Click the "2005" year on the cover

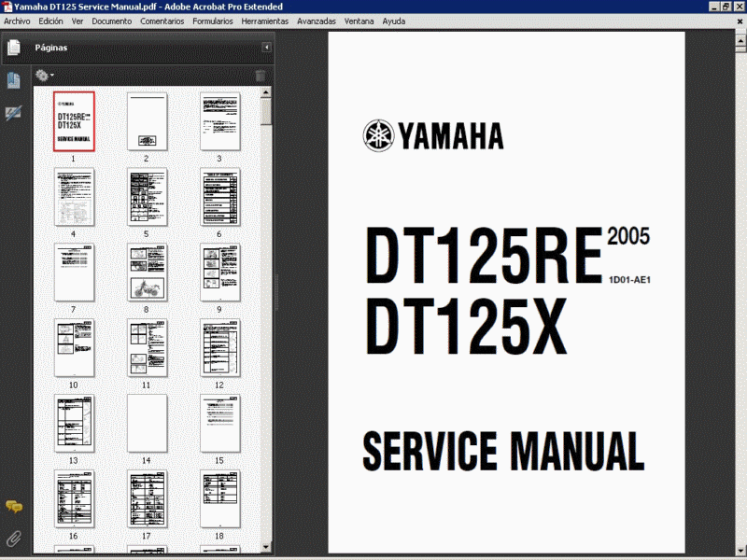[x=628, y=236]
